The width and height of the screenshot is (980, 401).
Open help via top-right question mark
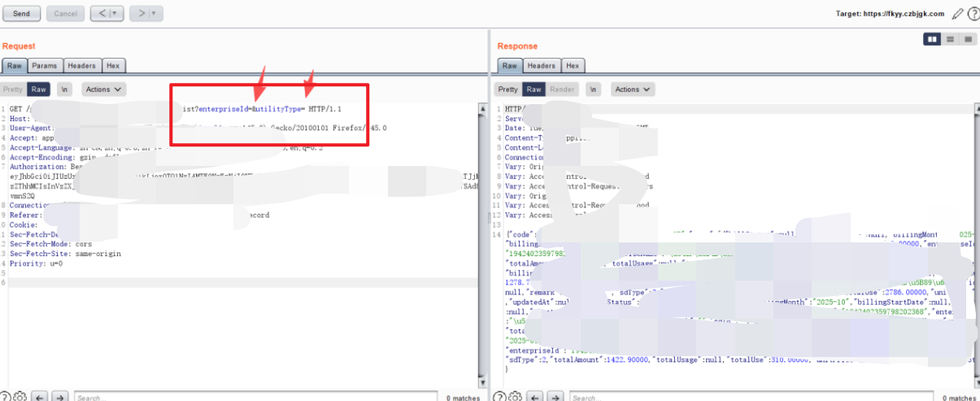[973, 14]
